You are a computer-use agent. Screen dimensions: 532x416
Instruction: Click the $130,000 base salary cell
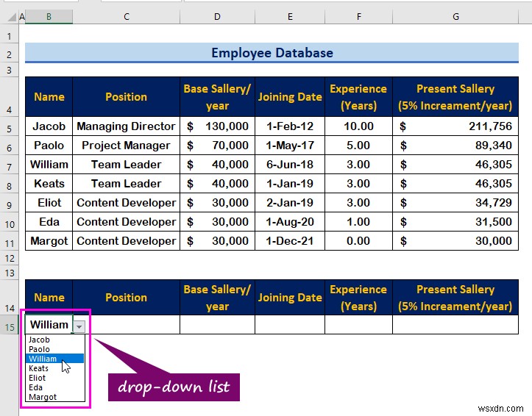(217, 126)
